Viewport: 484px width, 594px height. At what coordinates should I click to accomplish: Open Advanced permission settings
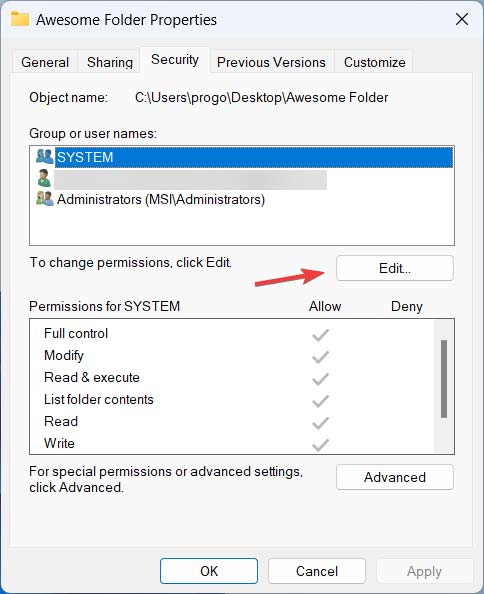[395, 477]
